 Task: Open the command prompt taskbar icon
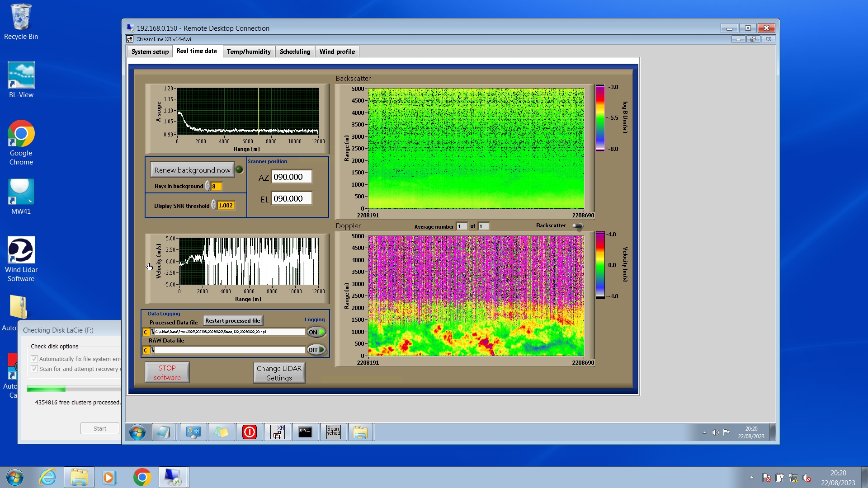coord(305,432)
